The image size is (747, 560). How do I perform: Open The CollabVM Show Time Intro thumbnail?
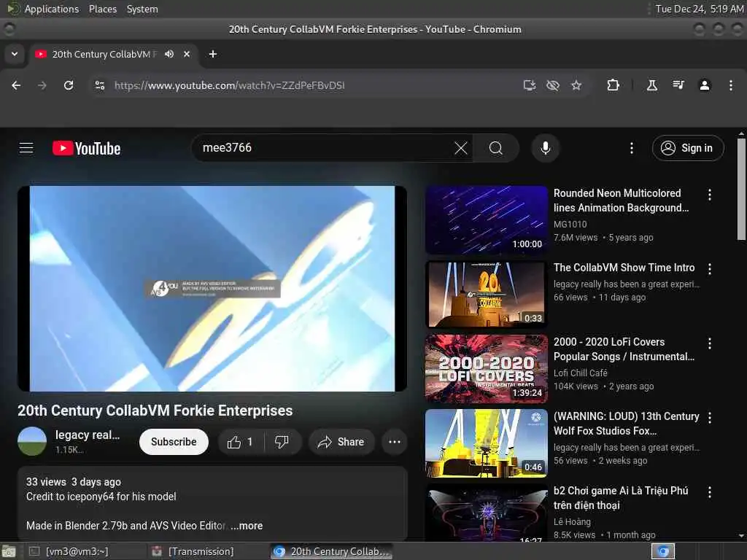pos(487,295)
